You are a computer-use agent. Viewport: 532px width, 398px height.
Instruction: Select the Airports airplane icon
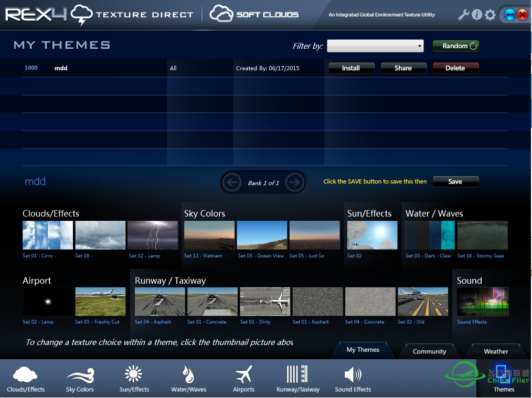[x=243, y=374]
